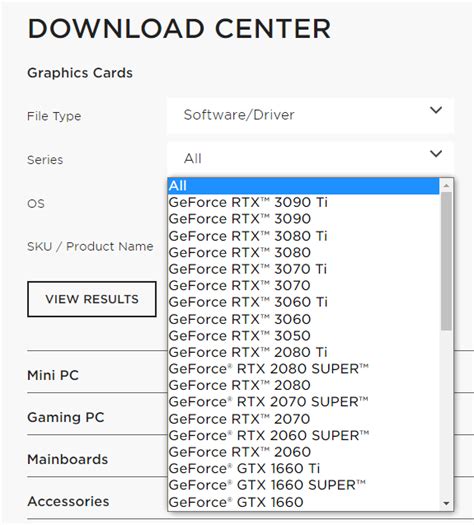Click the File Type label

click(x=54, y=116)
